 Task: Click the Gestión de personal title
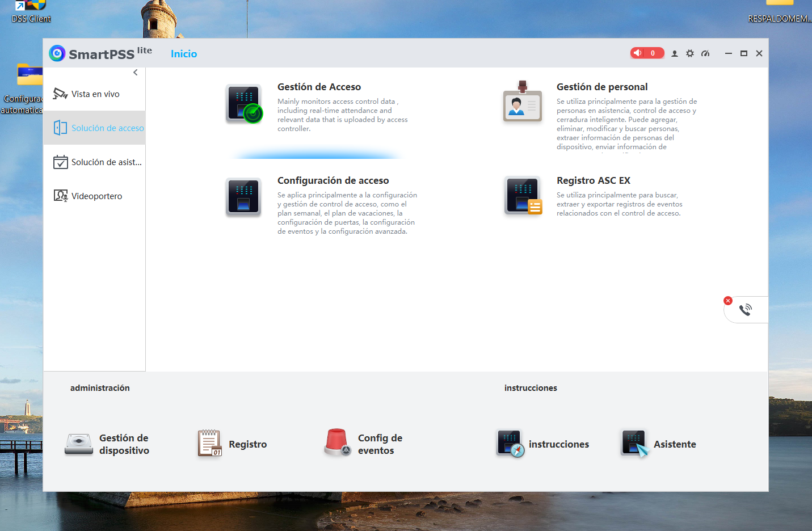[602, 87]
